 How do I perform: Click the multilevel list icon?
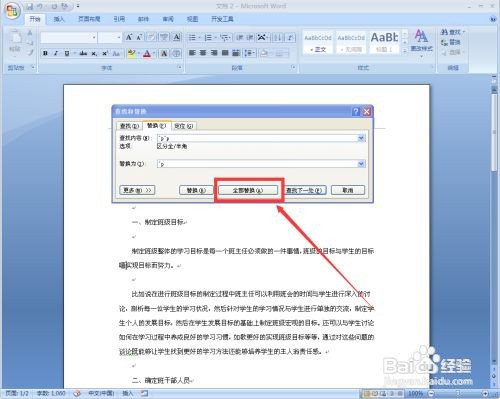(x=224, y=37)
